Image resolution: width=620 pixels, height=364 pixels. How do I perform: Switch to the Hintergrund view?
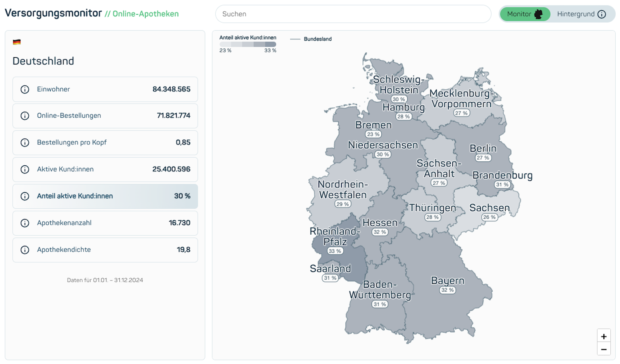581,14
